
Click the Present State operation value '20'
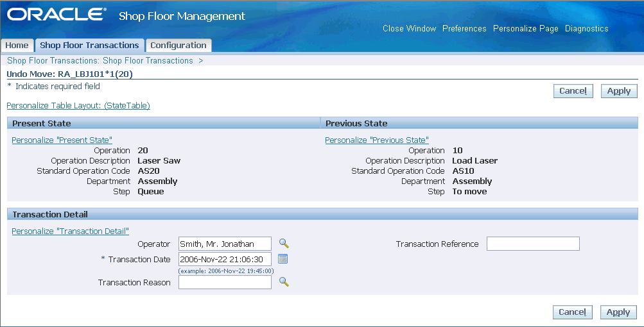(143, 150)
